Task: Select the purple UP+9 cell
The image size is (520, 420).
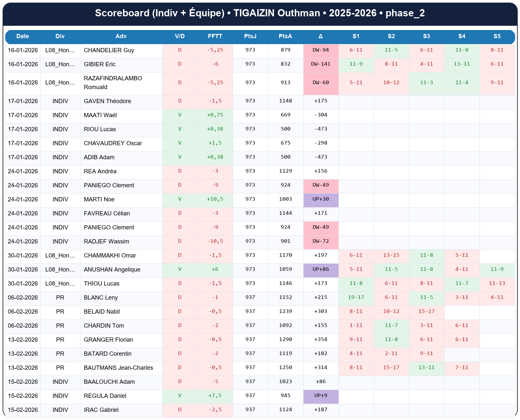Action: pyautogui.click(x=321, y=396)
